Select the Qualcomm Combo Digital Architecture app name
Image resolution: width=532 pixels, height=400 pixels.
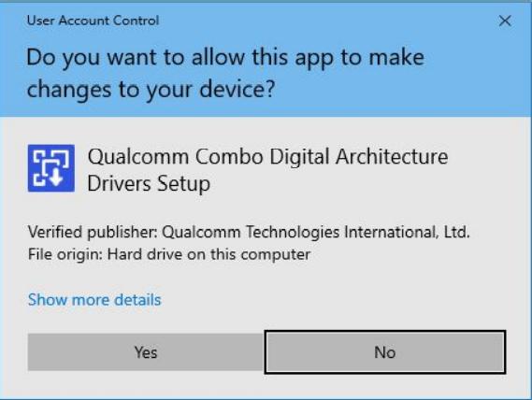267,170
